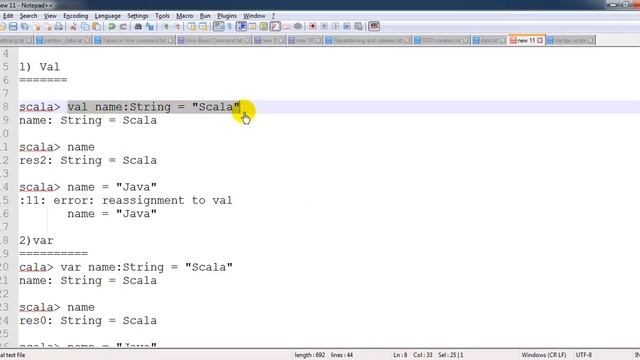Click the Zoom In toolbar icon
This screenshot has width=640, height=360.
click(x=166, y=27)
